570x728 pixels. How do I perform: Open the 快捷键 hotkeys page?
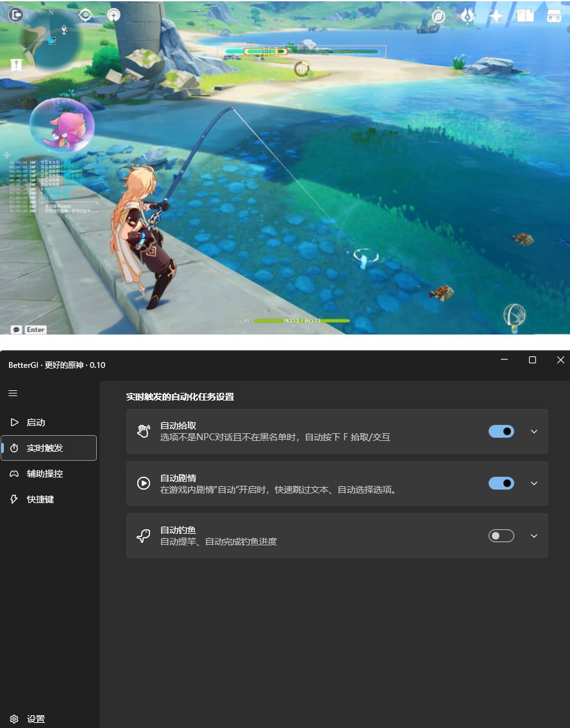40,499
